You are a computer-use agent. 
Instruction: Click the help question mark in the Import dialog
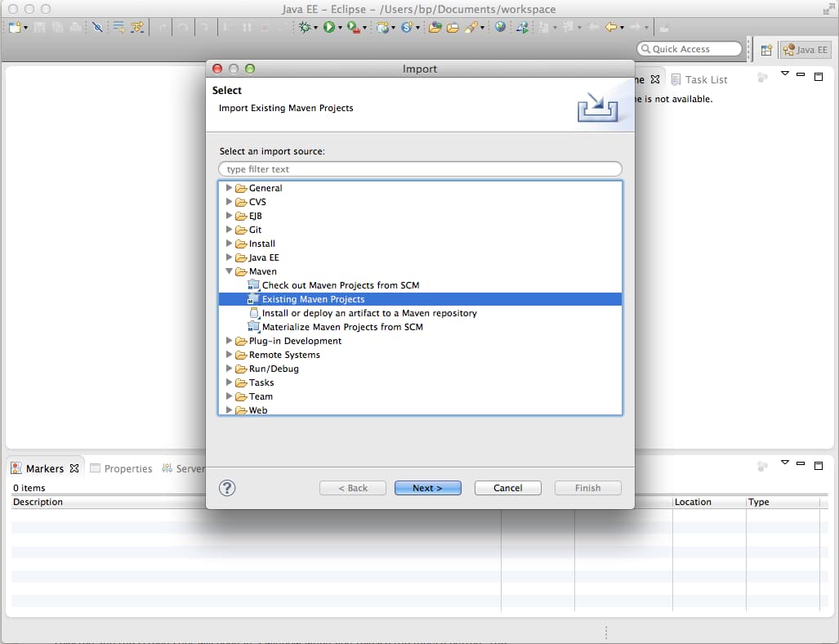point(226,488)
